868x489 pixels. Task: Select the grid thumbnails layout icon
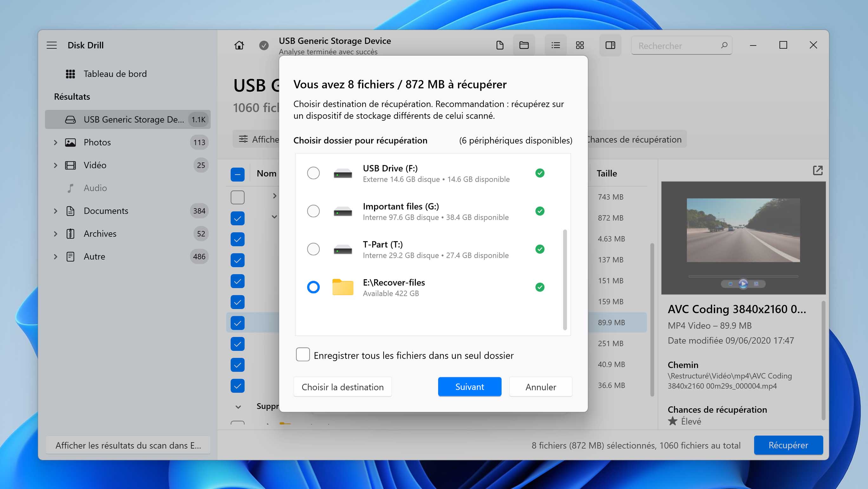point(580,45)
